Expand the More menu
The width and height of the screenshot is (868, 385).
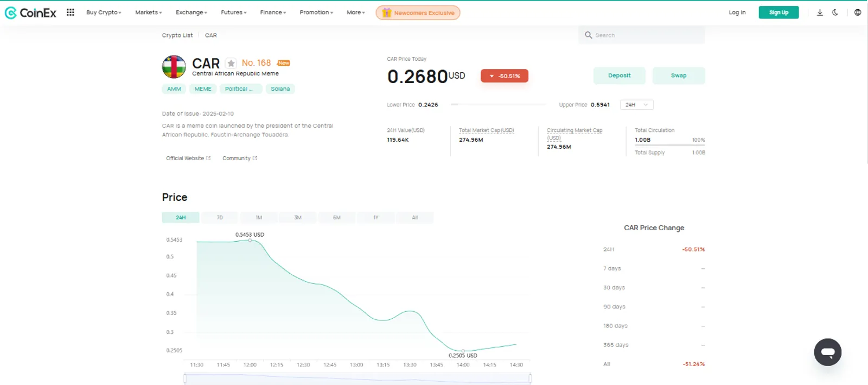[356, 12]
